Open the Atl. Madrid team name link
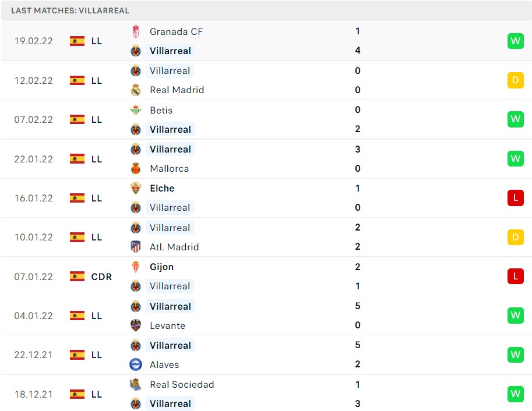This screenshot has height=411, width=532. 174,247
